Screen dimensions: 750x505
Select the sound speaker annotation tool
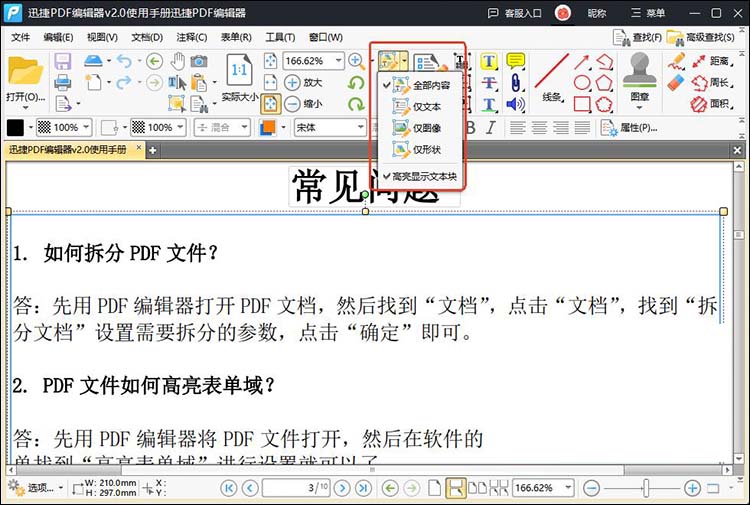[515, 104]
